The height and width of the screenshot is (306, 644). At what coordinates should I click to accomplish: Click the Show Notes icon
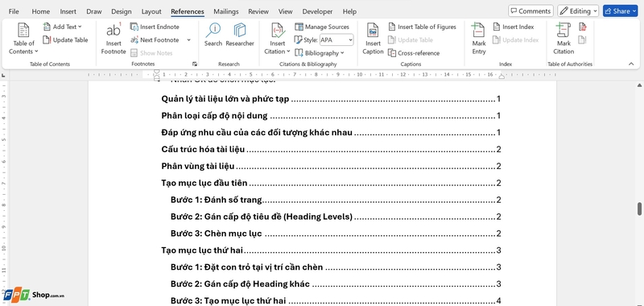pos(134,53)
